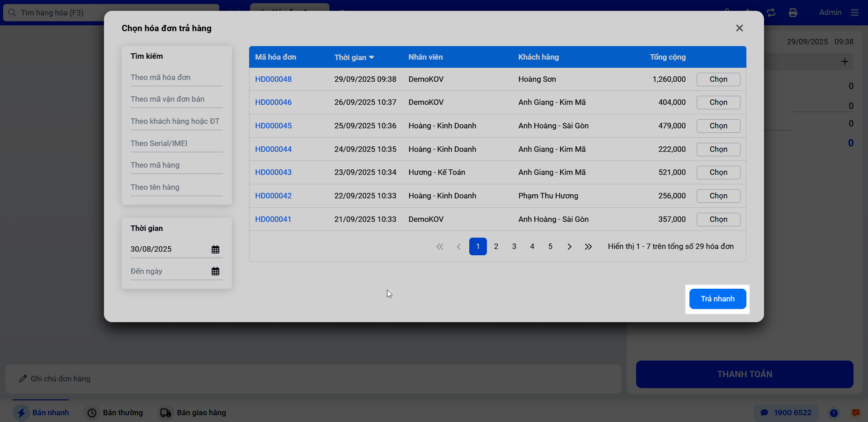Go to page 3 of the invoice list

(x=514, y=247)
